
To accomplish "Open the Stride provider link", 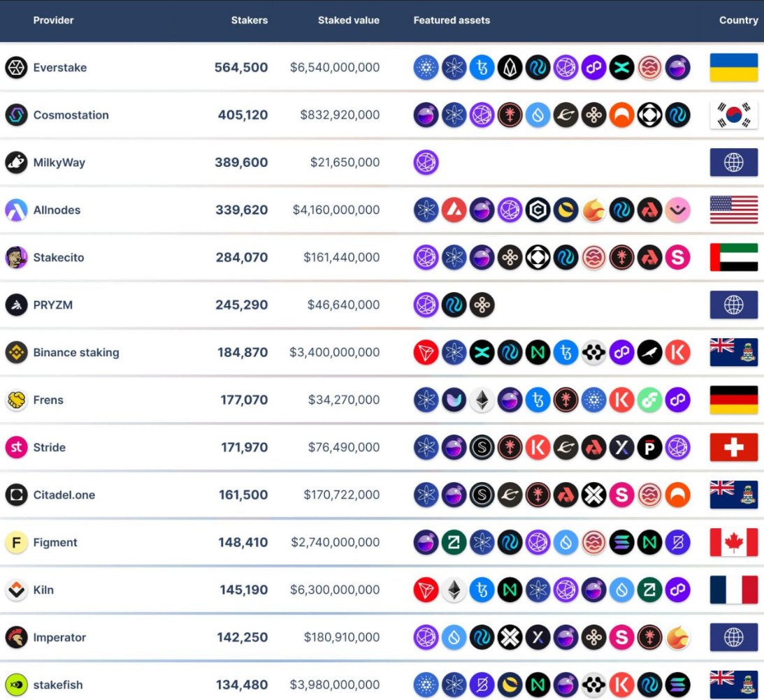I will (x=49, y=447).
